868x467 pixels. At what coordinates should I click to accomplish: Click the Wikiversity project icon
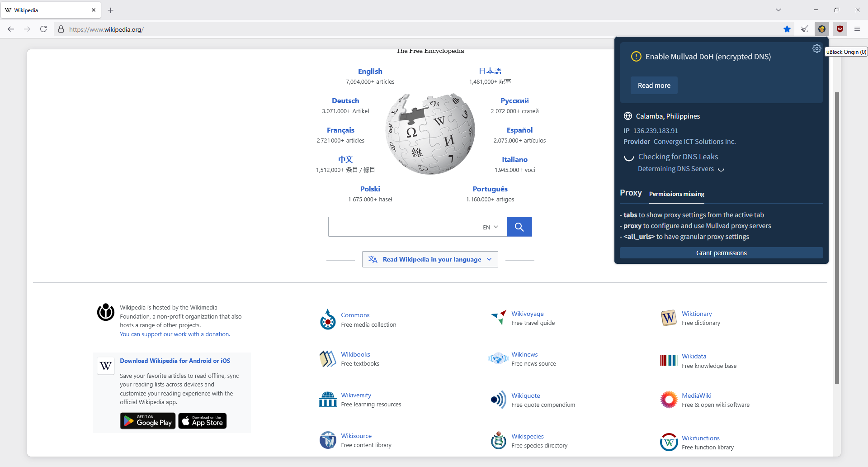coord(328,400)
